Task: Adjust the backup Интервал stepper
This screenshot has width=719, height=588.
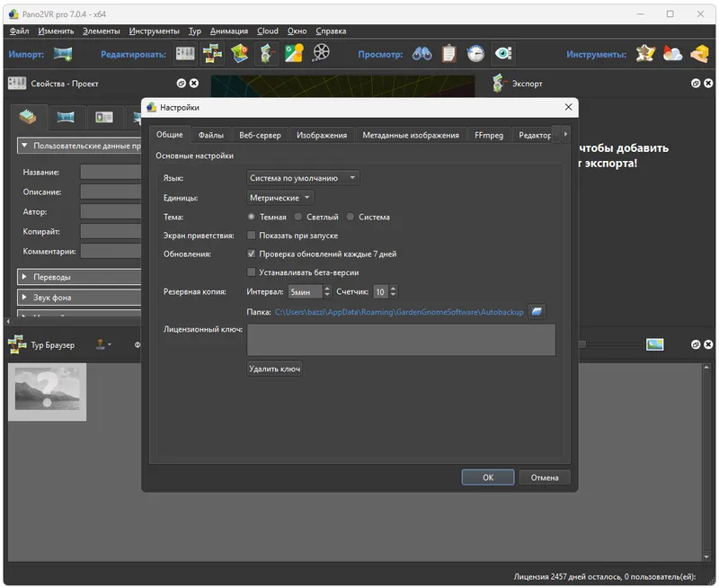Action: point(327,291)
